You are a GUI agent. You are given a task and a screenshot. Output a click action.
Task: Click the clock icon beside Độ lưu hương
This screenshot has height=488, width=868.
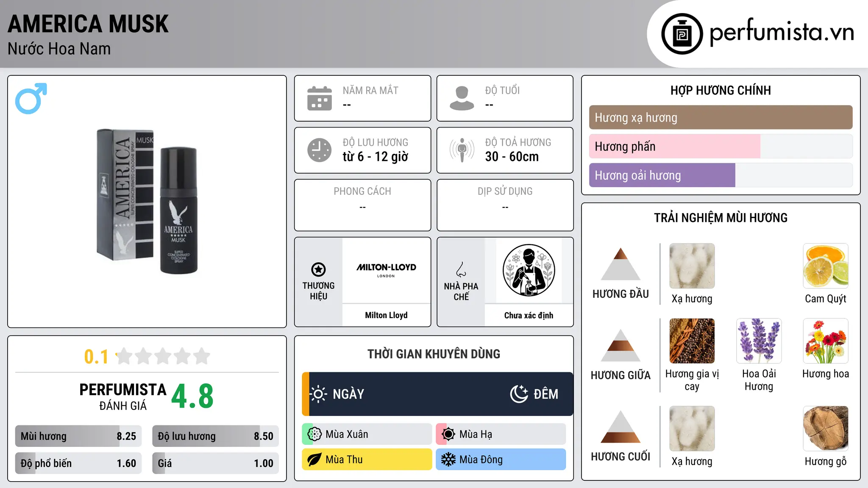[x=320, y=150]
